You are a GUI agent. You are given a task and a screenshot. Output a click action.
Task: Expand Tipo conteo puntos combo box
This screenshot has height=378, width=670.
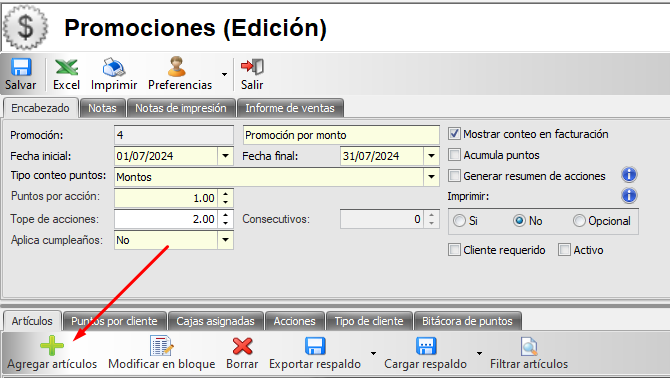(x=432, y=177)
